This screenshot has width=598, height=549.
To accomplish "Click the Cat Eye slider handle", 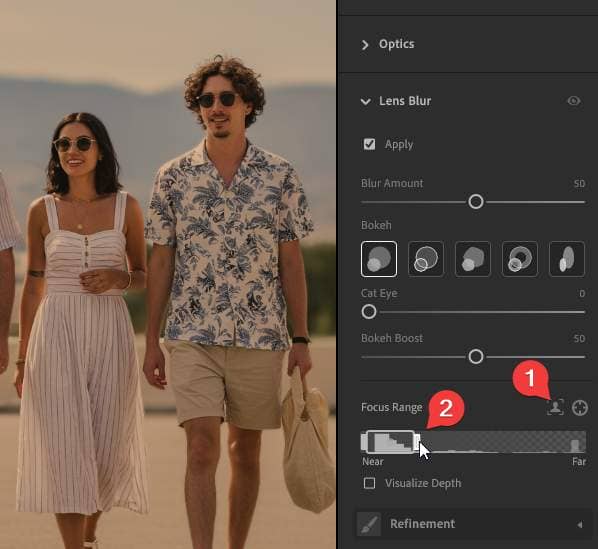I will pyautogui.click(x=369, y=311).
